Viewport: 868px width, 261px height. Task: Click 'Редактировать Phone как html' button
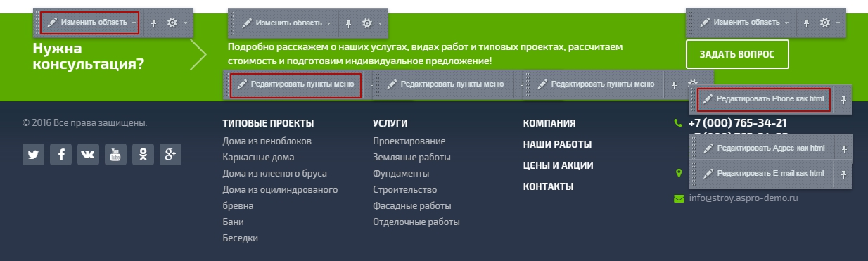[x=764, y=99]
